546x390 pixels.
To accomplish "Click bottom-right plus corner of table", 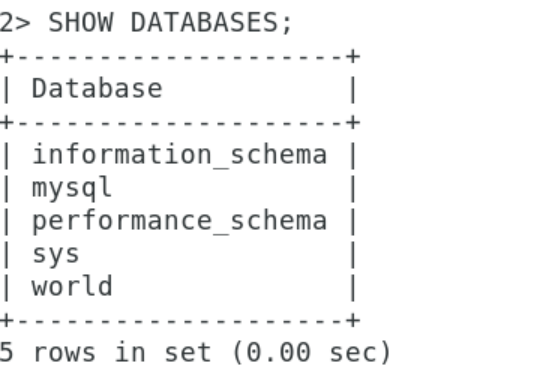I will click(x=353, y=320).
